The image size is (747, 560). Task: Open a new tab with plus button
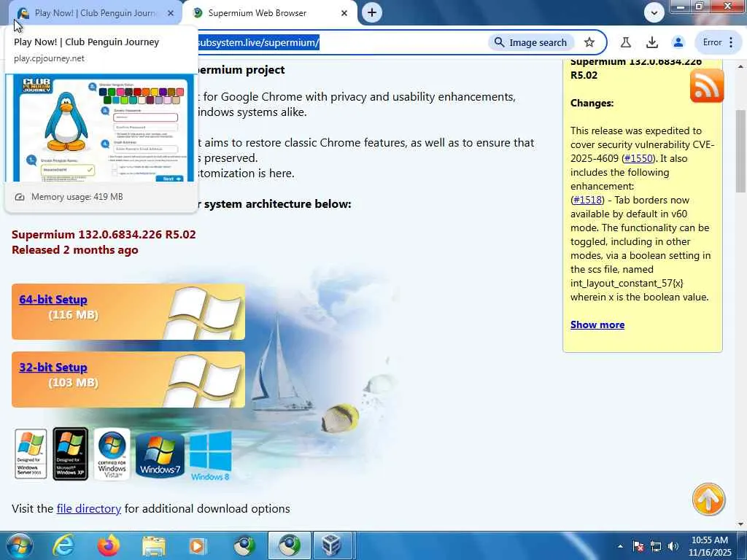(x=372, y=12)
